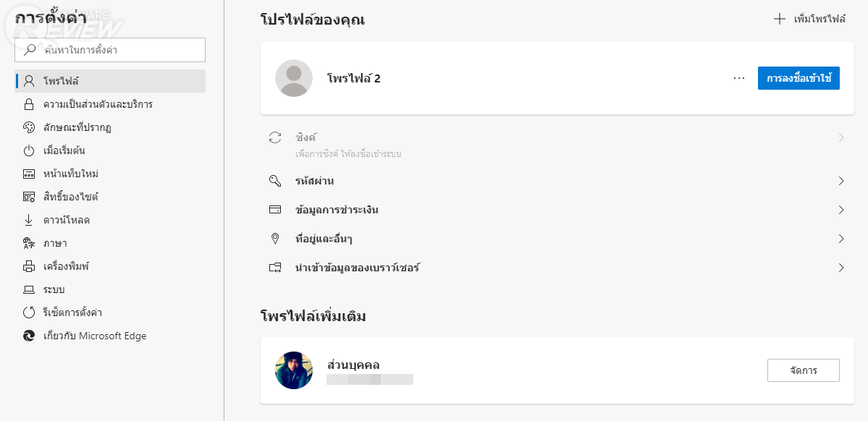This screenshot has width=868, height=421.
Task: Click the power icon for startup settings
Action: click(x=29, y=150)
